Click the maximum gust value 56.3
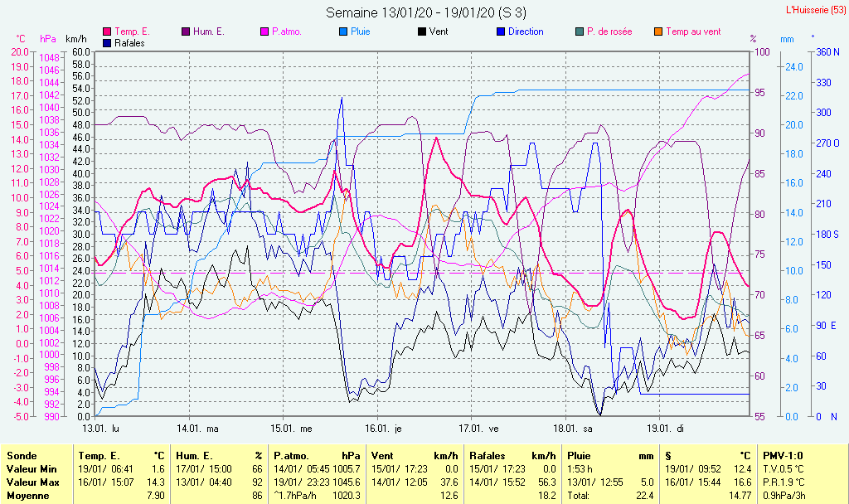 (x=546, y=482)
